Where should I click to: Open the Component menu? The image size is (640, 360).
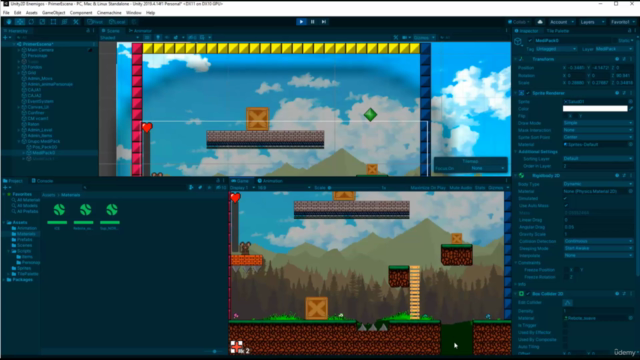(81, 13)
